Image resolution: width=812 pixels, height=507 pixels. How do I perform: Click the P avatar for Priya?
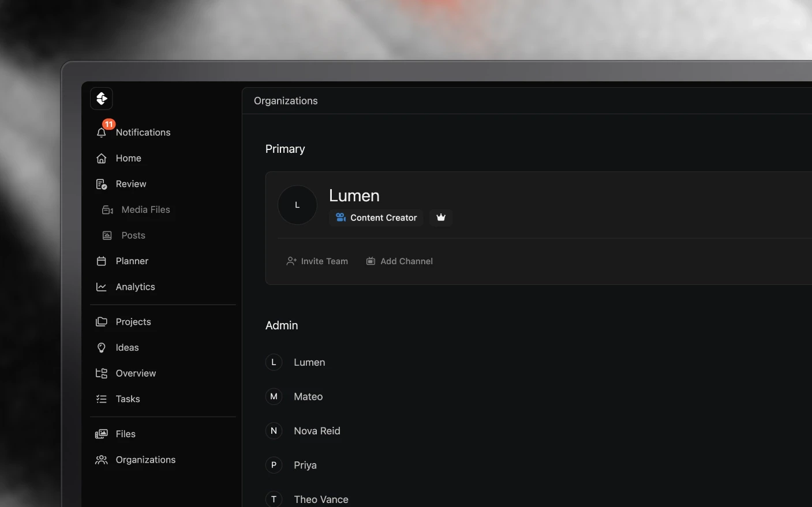click(274, 465)
